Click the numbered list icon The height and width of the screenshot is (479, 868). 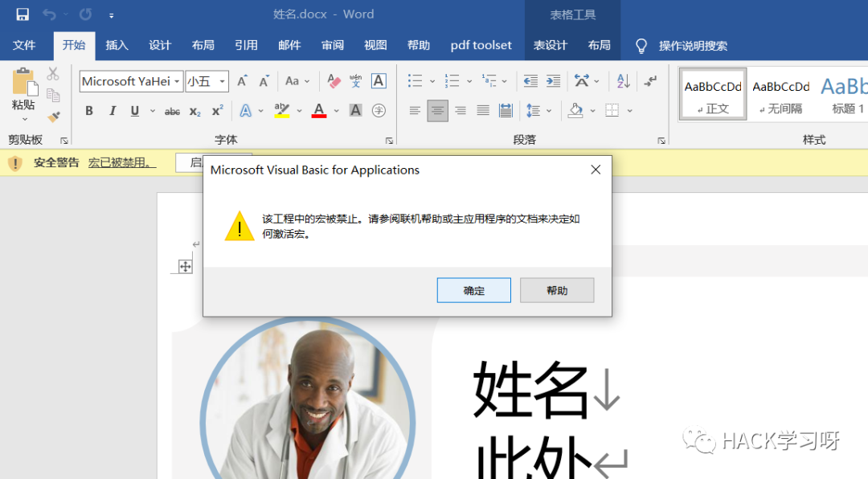pos(452,81)
